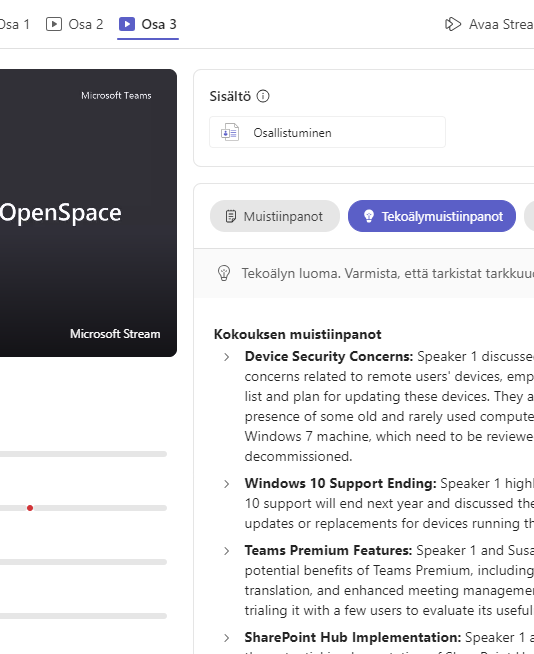This screenshot has height=654, width=534.
Task: Click the Osa 3 play icon
Action: coord(127,24)
